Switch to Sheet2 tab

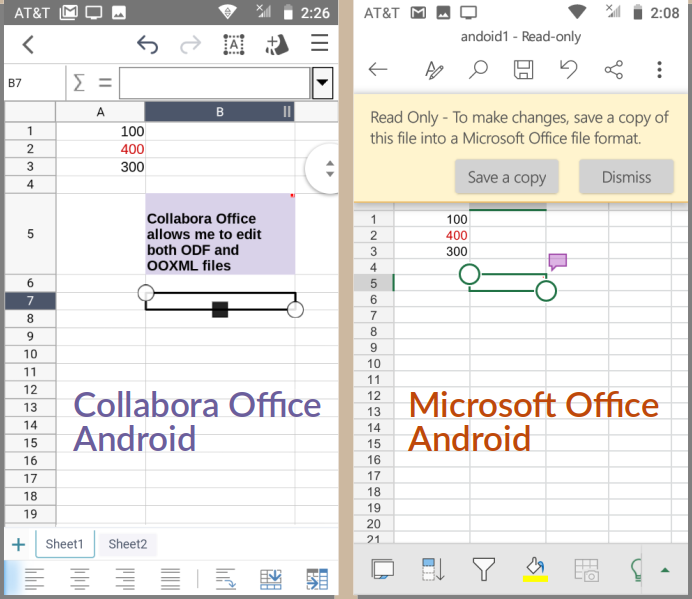coord(128,544)
